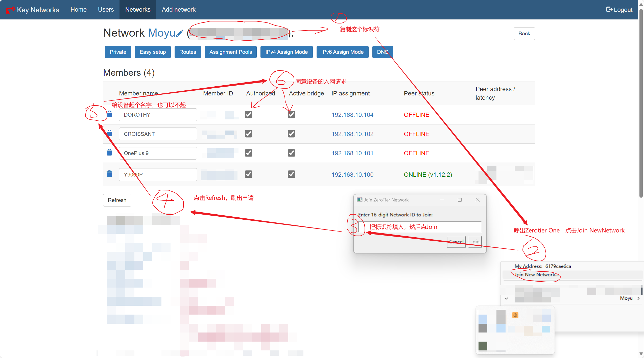Image resolution: width=644 pixels, height=358 pixels.
Task: Open IP assignment 192.168.10.102
Action: 352,134
